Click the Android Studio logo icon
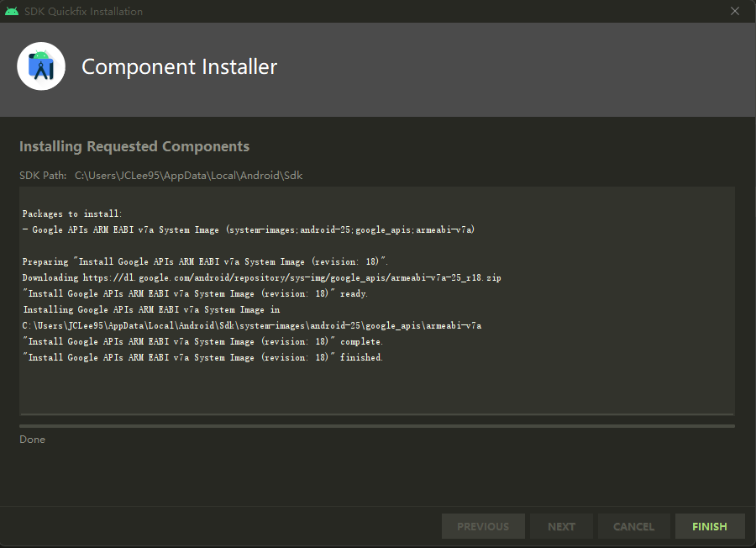This screenshot has width=756, height=548. tap(41, 66)
